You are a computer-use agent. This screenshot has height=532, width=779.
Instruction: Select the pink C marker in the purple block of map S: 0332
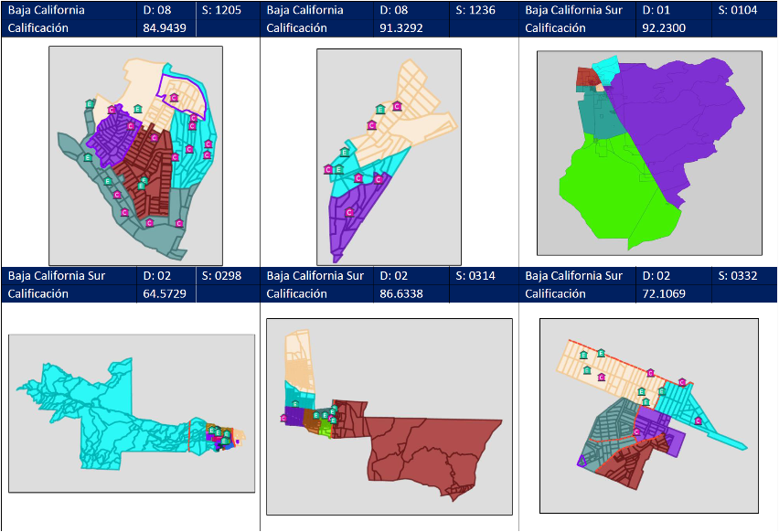(x=636, y=431)
